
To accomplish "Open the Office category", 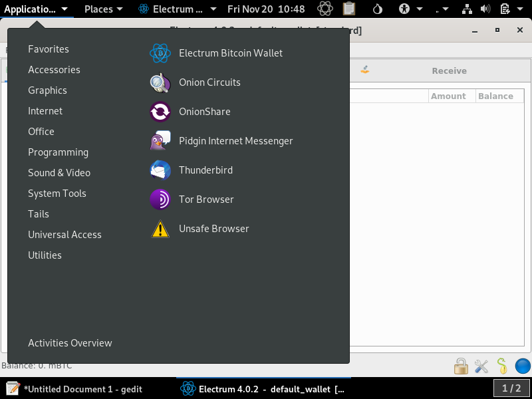I will (x=41, y=132).
